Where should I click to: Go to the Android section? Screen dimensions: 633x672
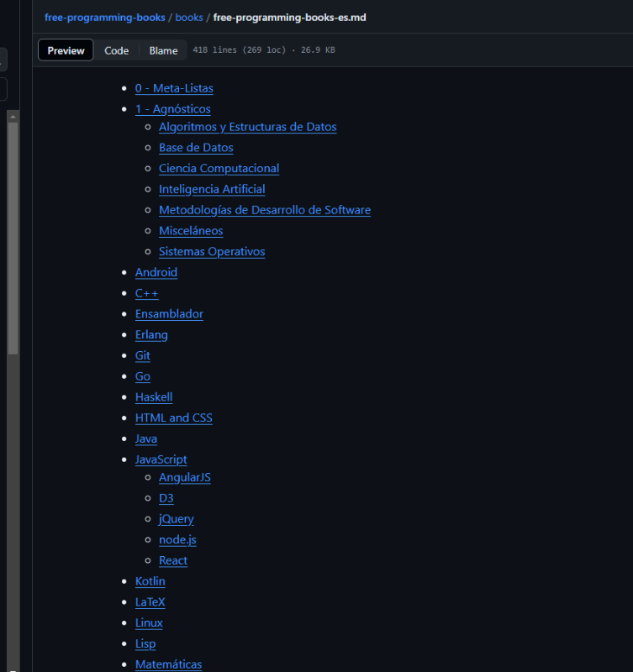(x=156, y=272)
